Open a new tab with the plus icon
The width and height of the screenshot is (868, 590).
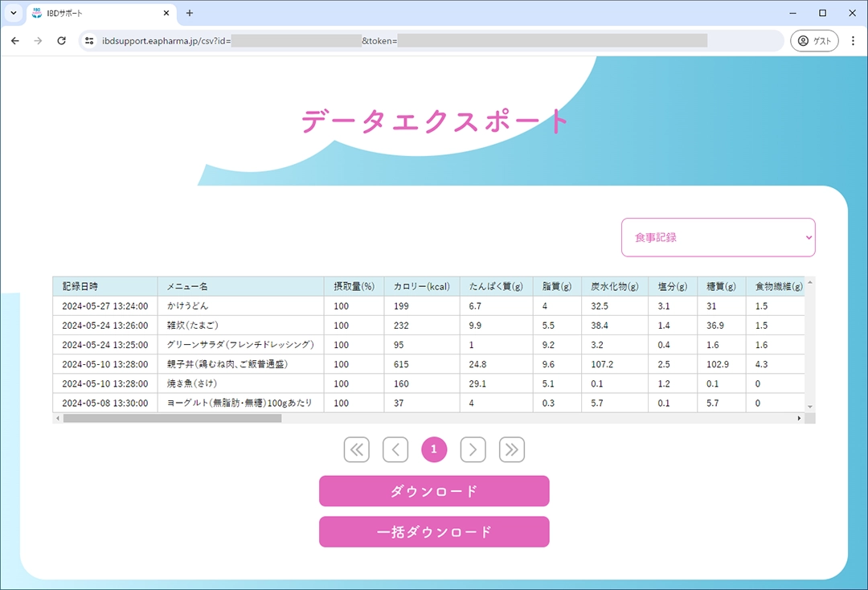tap(190, 13)
